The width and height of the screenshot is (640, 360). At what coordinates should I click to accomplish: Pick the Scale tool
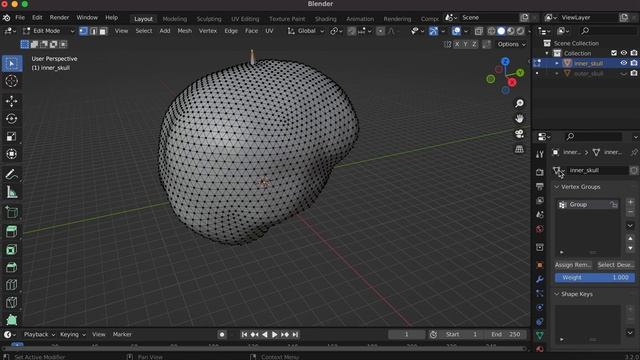coord(12,136)
